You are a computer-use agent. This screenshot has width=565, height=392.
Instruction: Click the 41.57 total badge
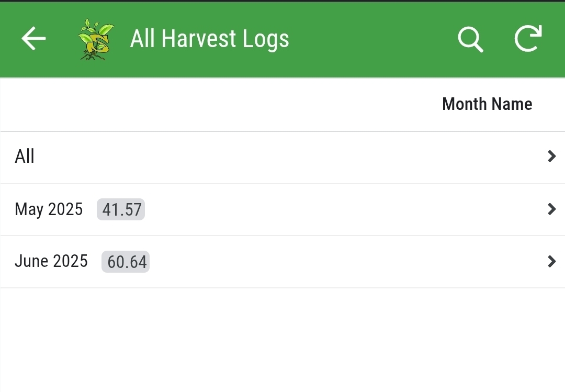121,210
